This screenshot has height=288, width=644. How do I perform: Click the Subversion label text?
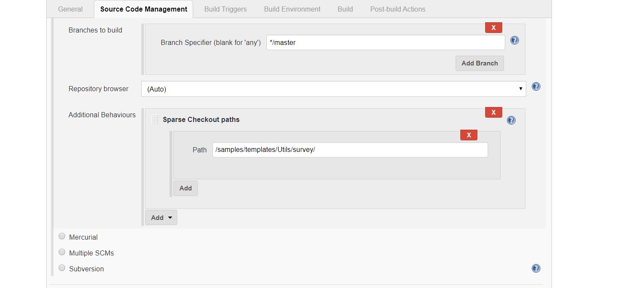86,269
